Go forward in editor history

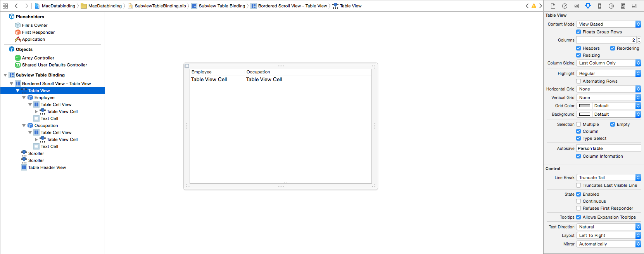(x=26, y=6)
